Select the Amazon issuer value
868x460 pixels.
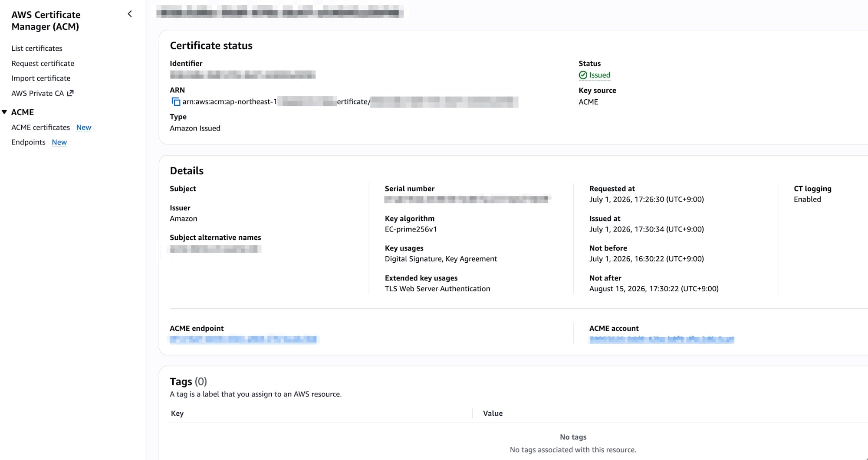pos(183,219)
